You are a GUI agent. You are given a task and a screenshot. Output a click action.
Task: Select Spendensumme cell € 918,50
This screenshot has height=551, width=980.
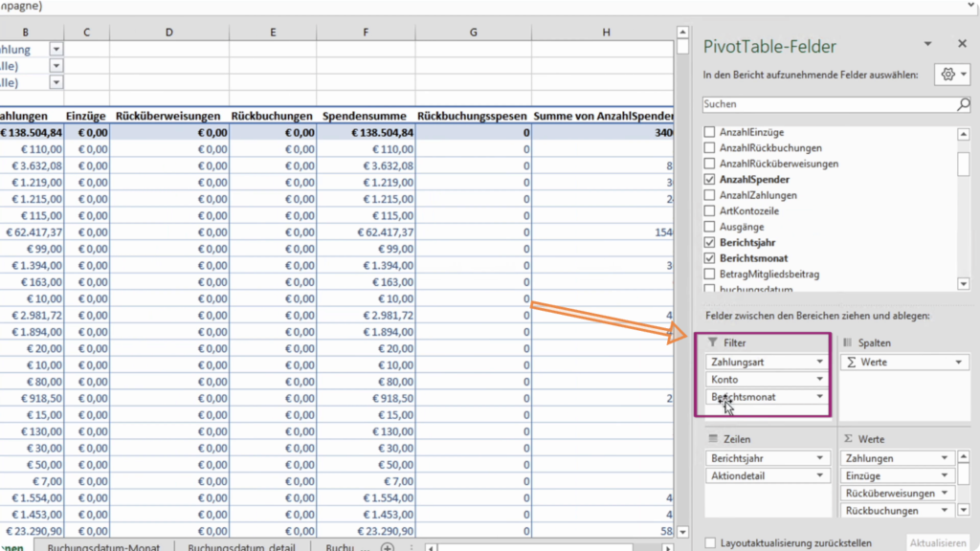coord(366,398)
